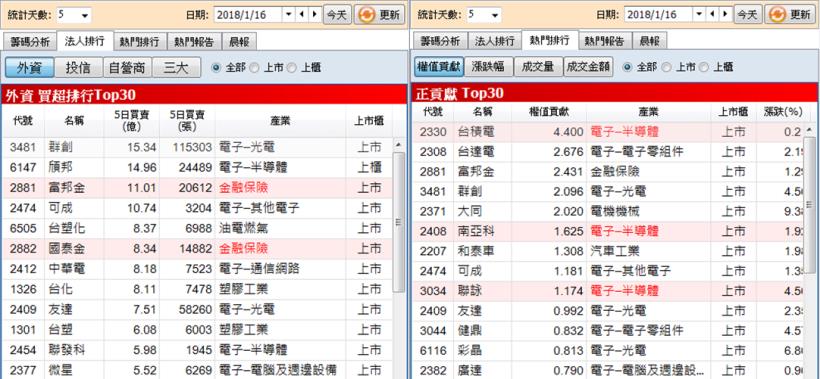The width and height of the screenshot is (820, 379).
Task: Select the 三大 button
Action: click(176, 67)
